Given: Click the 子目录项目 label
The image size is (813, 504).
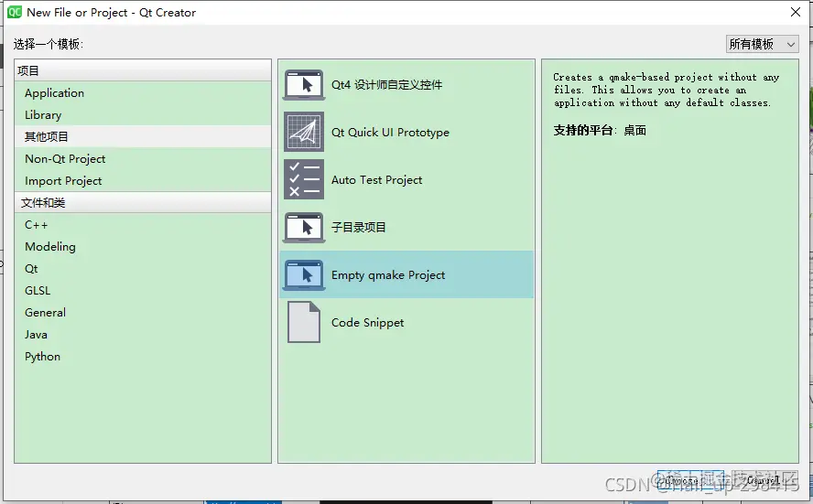Looking at the screenshot, I should [359, 228].
